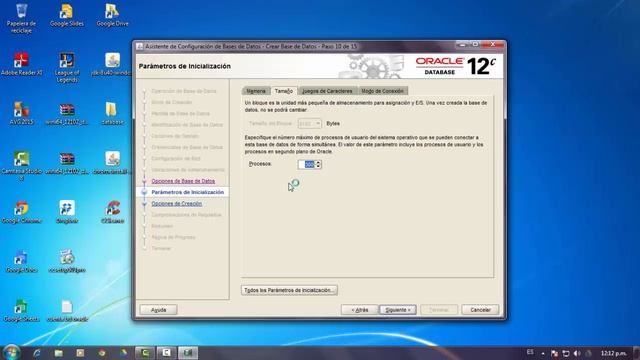The height and width of the screenshot is (360, 640).
Task: Open Internet Explorer from taskbar
Action: [37, 353]
